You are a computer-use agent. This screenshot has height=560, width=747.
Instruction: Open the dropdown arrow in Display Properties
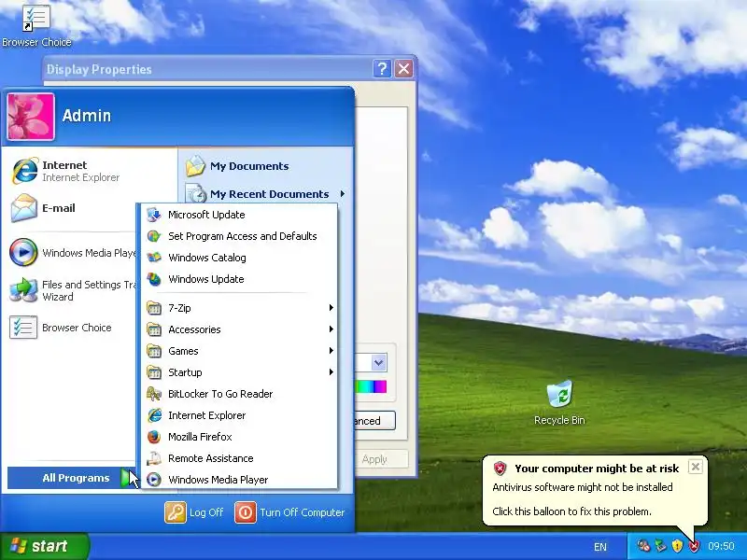click(379, 363)
